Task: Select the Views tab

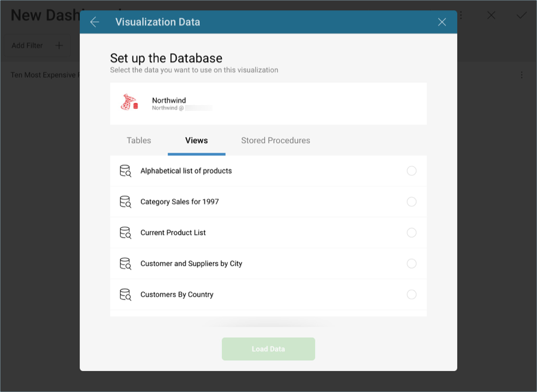Action: click(196, 140)
